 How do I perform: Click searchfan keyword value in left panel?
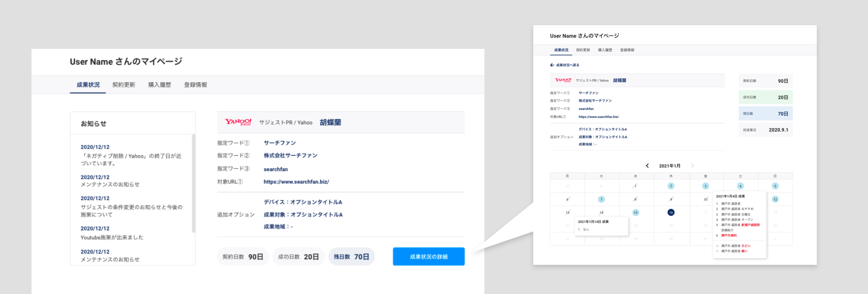point(276,169)
